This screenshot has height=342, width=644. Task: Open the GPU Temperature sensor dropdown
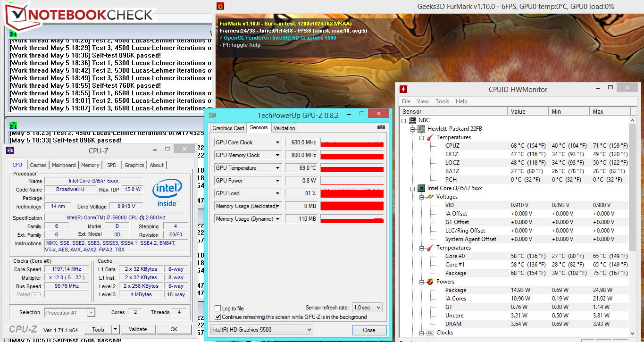pyautogui.click(x=277, y=168)
